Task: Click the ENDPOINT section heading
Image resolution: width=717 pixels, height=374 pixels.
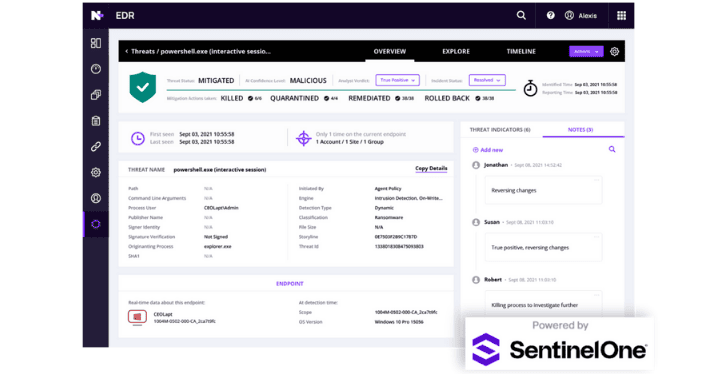Action: 290,284
